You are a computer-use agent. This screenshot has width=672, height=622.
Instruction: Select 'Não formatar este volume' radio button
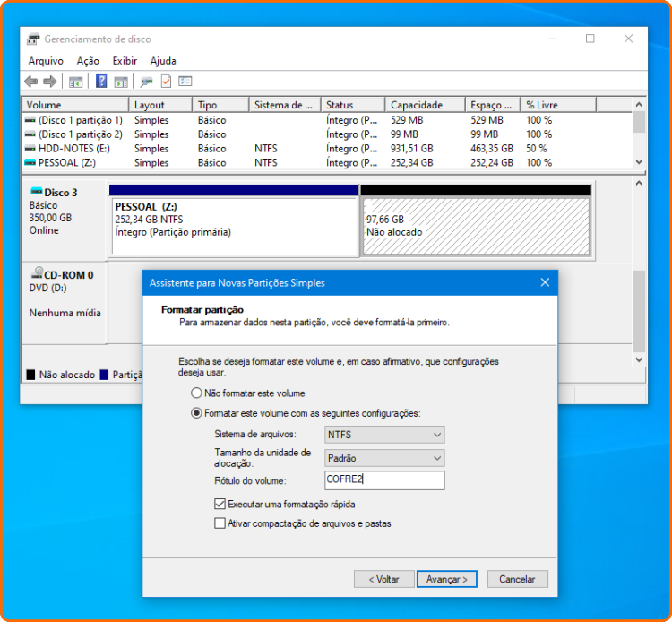(196, 393)
